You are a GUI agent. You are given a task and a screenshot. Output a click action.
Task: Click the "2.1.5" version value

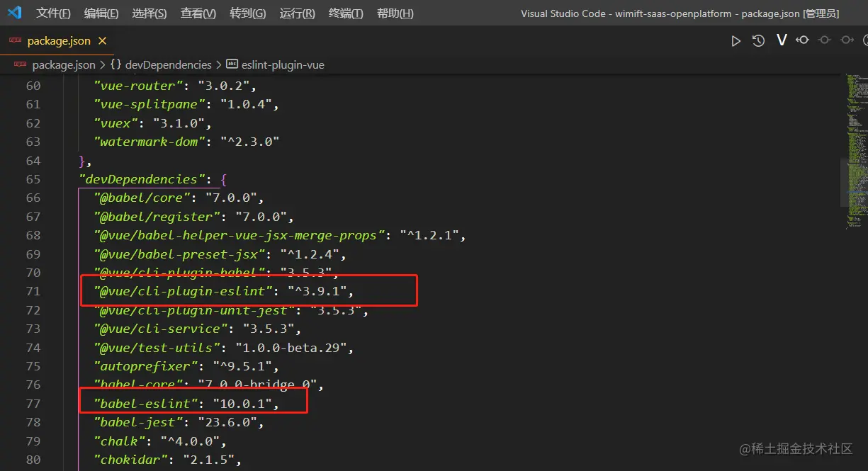point(208,460)
